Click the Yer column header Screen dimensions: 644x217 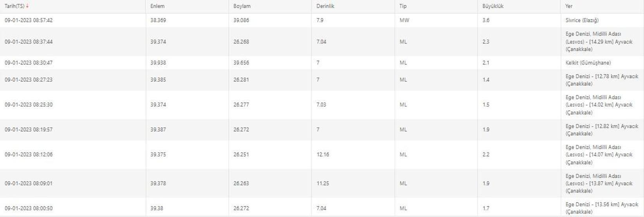[x=569, y=6]
